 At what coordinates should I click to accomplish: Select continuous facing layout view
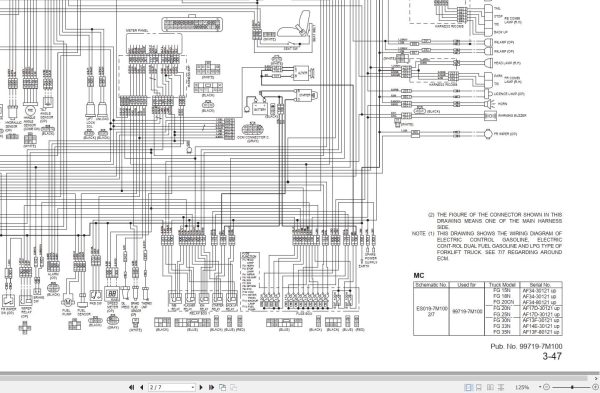click(x=501, y=387)
